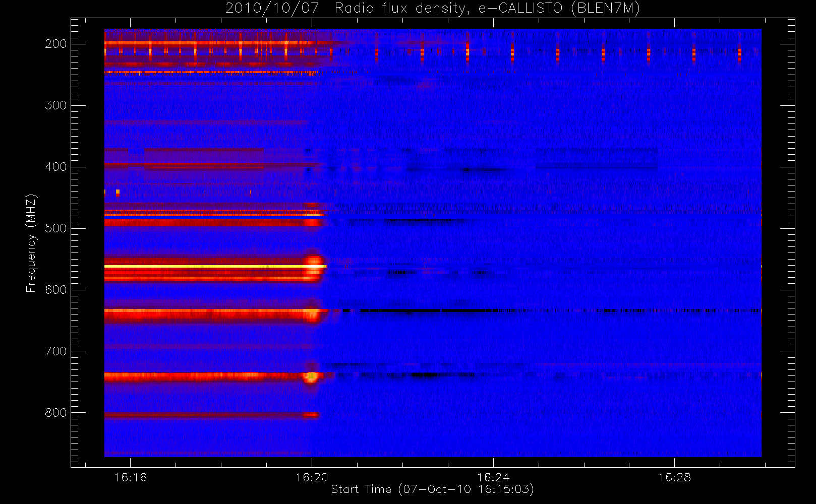Click the 16:28 time tick label
816x504 pixels.
[674, 477]
